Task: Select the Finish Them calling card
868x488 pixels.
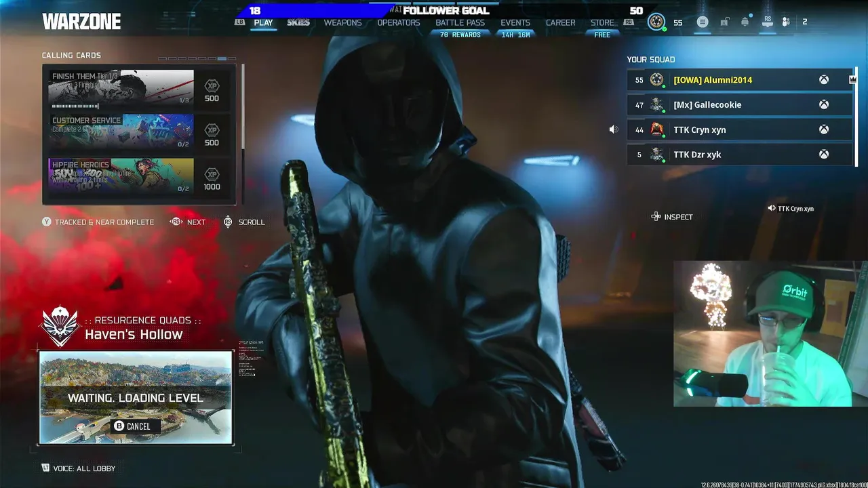Action: [121, 89]
